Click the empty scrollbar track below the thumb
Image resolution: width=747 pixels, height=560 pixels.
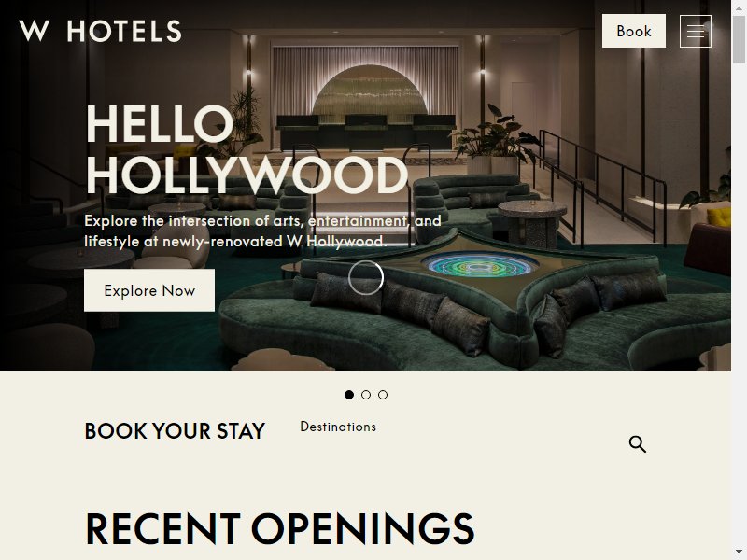tap(739, 305)
